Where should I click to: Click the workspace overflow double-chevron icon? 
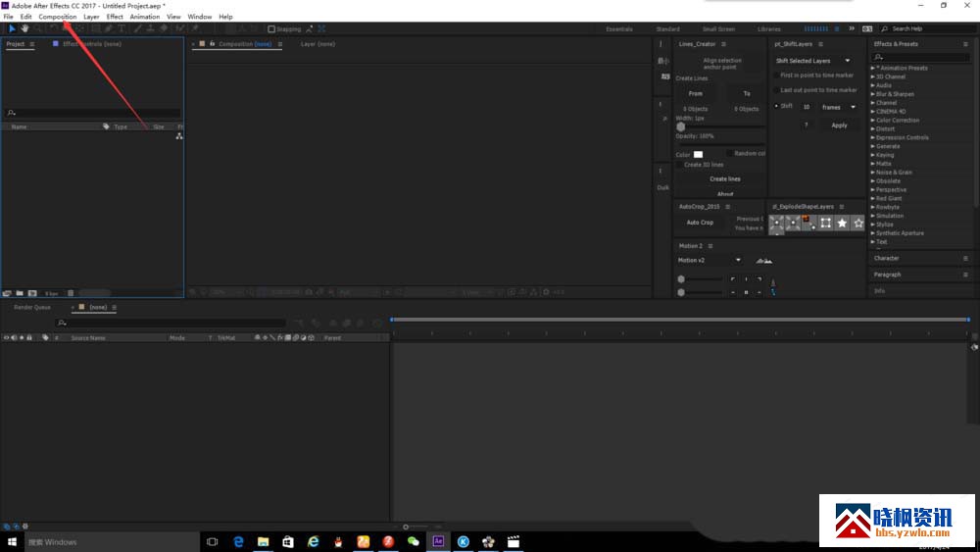click(x=852, y=28)
